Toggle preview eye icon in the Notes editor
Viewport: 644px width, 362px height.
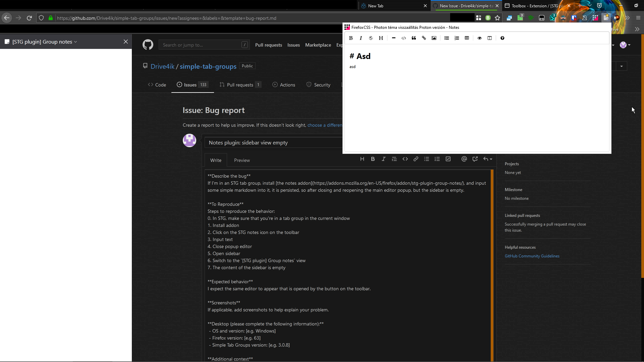(x=479, y=38)
